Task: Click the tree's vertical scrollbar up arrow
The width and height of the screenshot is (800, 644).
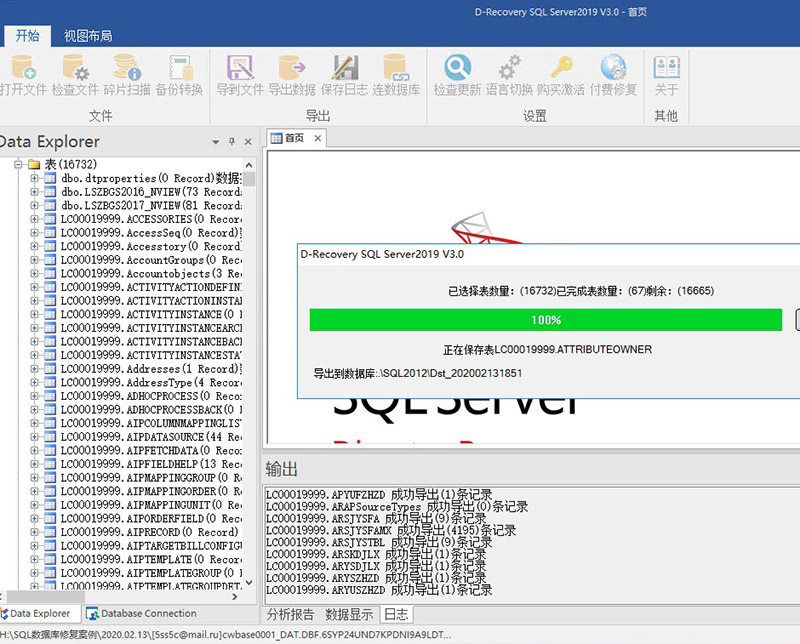Action: (x=249, y=165)
